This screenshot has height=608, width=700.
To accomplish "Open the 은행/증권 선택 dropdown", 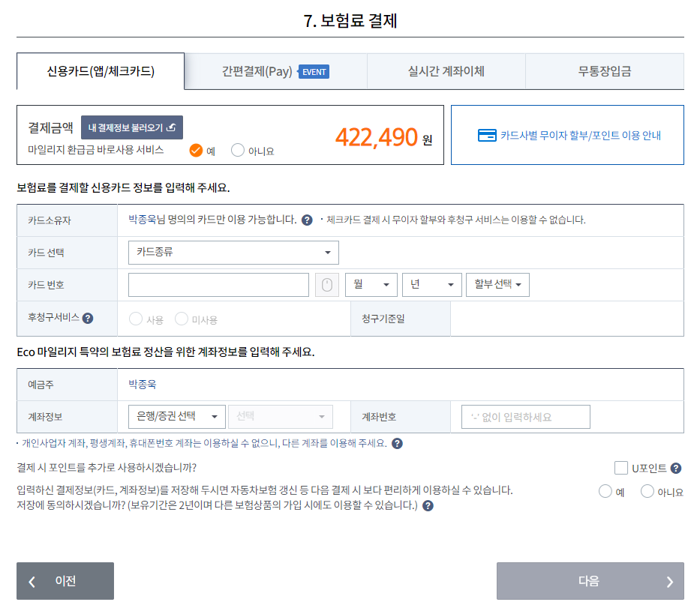I will pyautogui.click(x=177, y=417).
